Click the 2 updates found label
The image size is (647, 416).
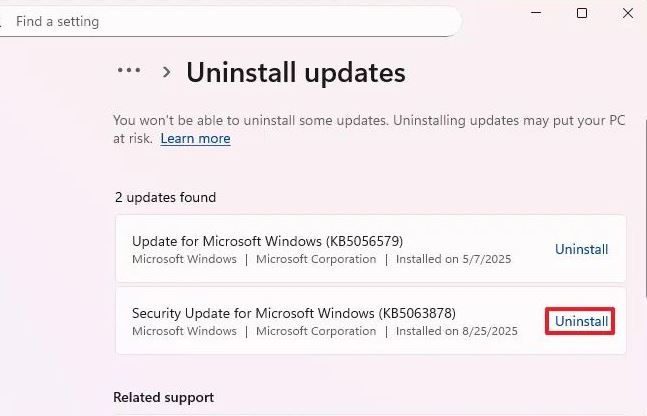(x=165, y=198)
